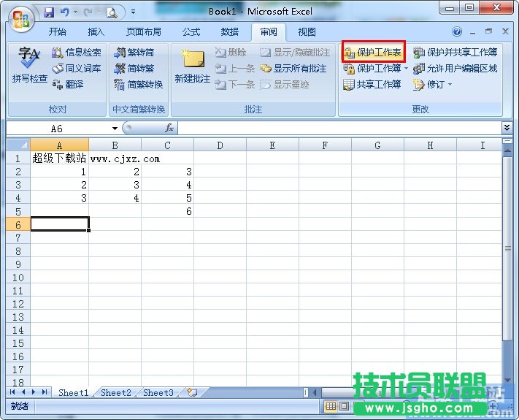
Task: Click the vertical scrollbar thumb
Action: (507, 248)
